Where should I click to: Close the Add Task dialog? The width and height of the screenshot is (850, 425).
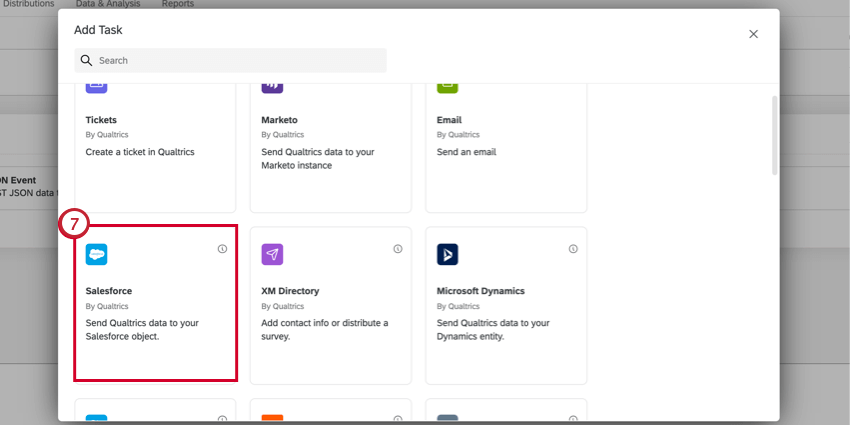click(754, 34)
